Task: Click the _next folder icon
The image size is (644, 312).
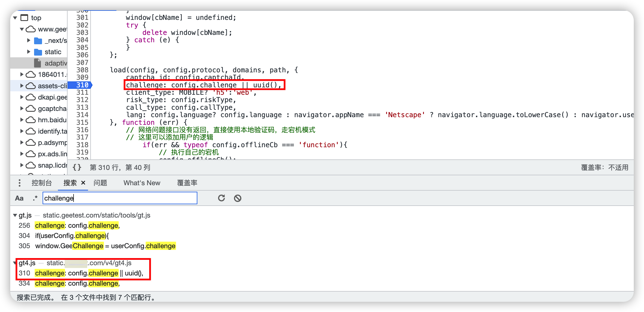Action: click(x=38, y=41)
